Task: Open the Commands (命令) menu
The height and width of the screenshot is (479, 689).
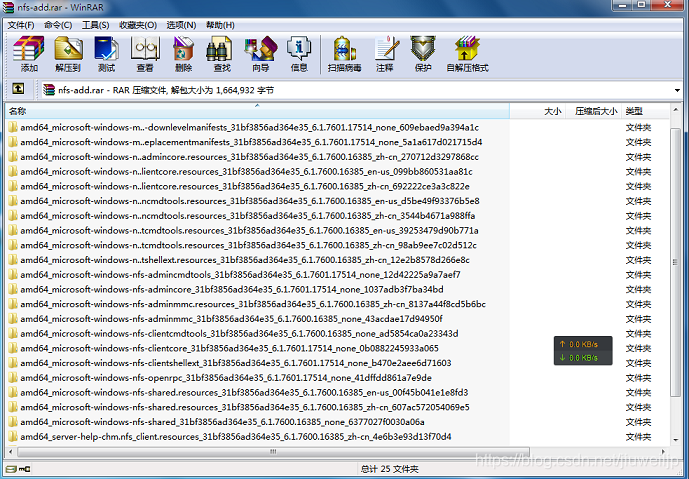Action: coord(58,25)
